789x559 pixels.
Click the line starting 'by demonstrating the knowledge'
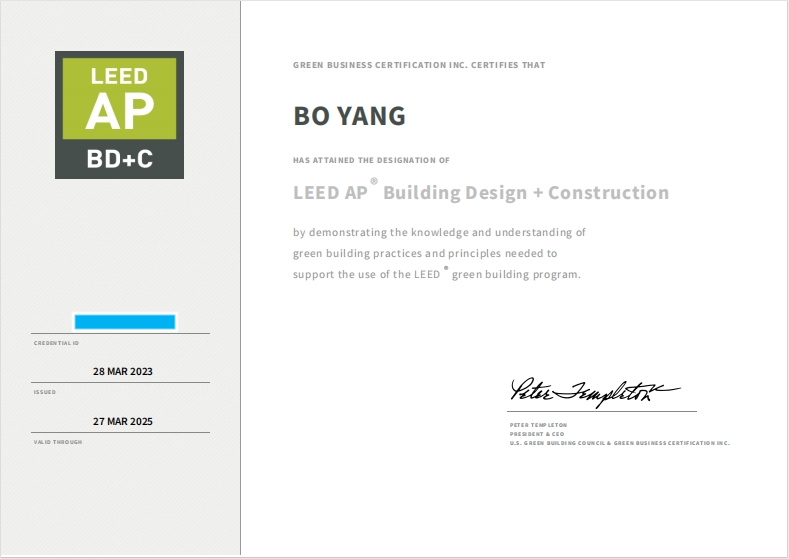[x=439, y=232]
